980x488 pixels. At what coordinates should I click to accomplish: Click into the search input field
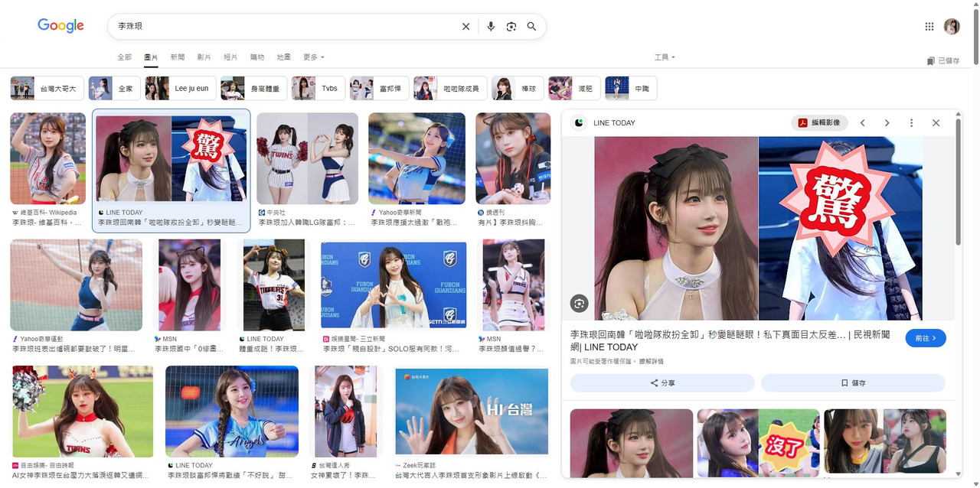point(283,27)
